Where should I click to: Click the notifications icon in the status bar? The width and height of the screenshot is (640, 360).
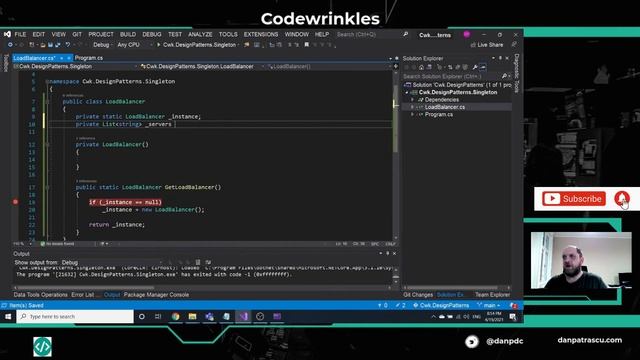[513, 305]
